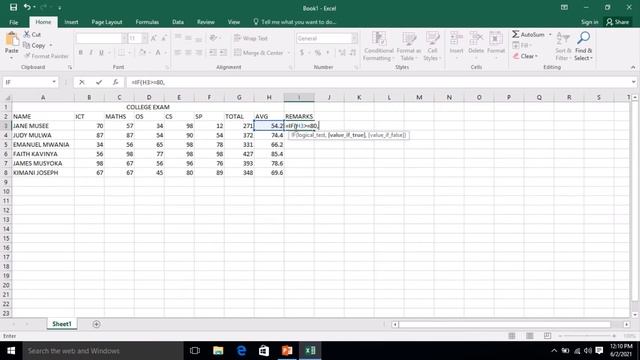Launch Edge browser from taskbar

coord(241,351)
